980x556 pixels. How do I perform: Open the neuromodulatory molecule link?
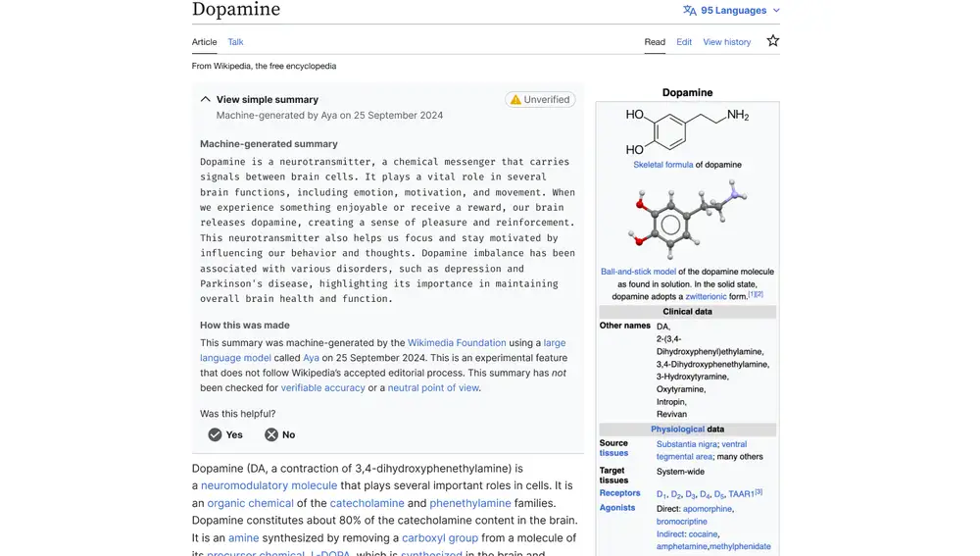click(269, 485)
